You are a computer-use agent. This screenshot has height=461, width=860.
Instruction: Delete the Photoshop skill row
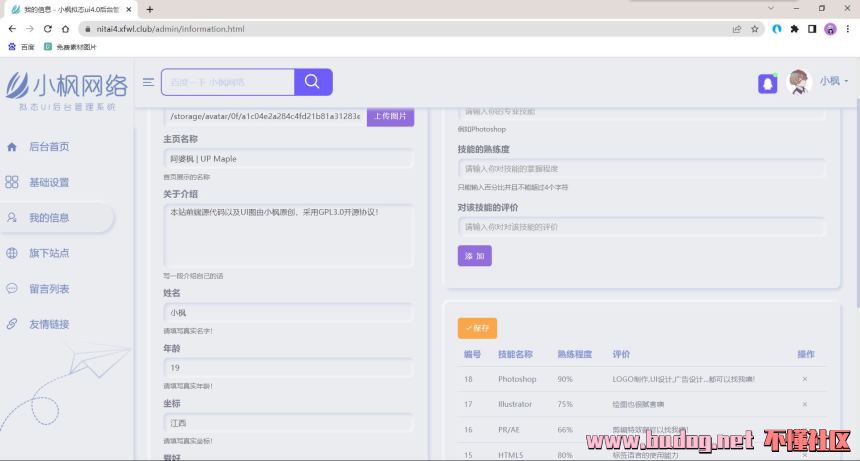(x=805, y=379)
